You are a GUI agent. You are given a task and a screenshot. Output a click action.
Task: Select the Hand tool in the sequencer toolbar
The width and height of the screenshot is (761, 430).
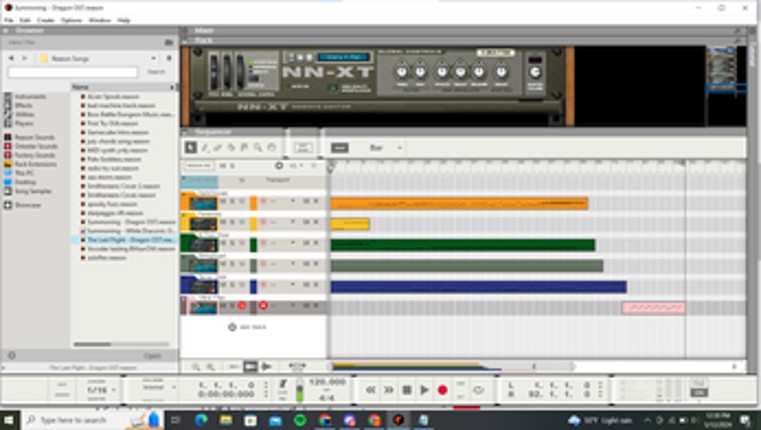[x=271, y=148]
